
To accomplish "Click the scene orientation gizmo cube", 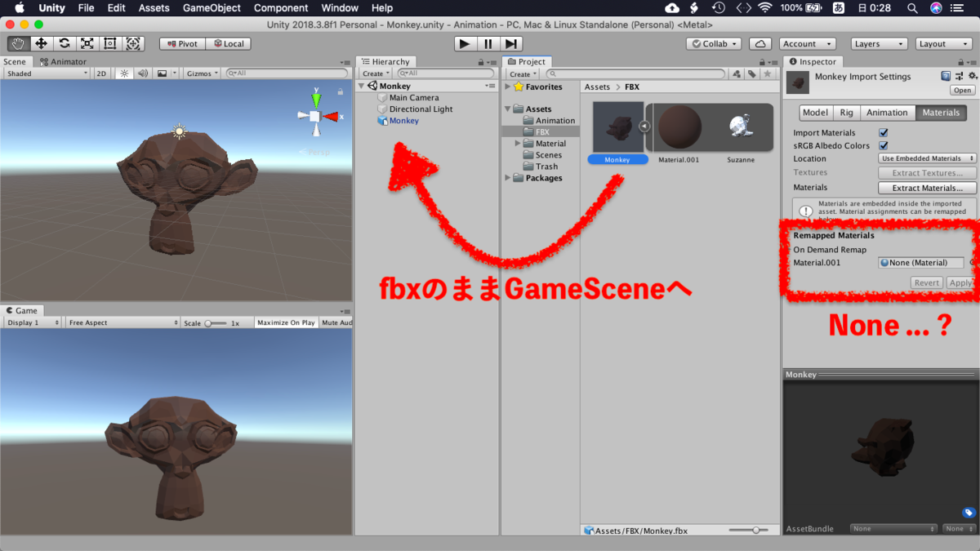I will [x=315, y=117].
